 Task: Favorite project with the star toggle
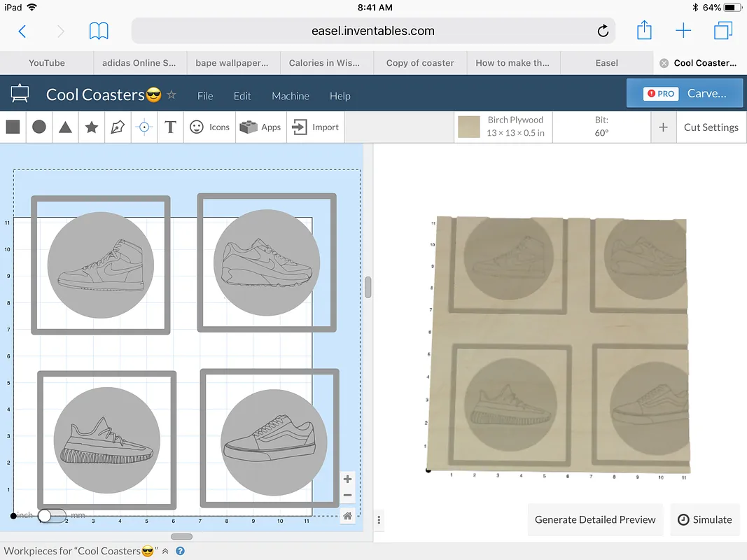pos(172,95)
